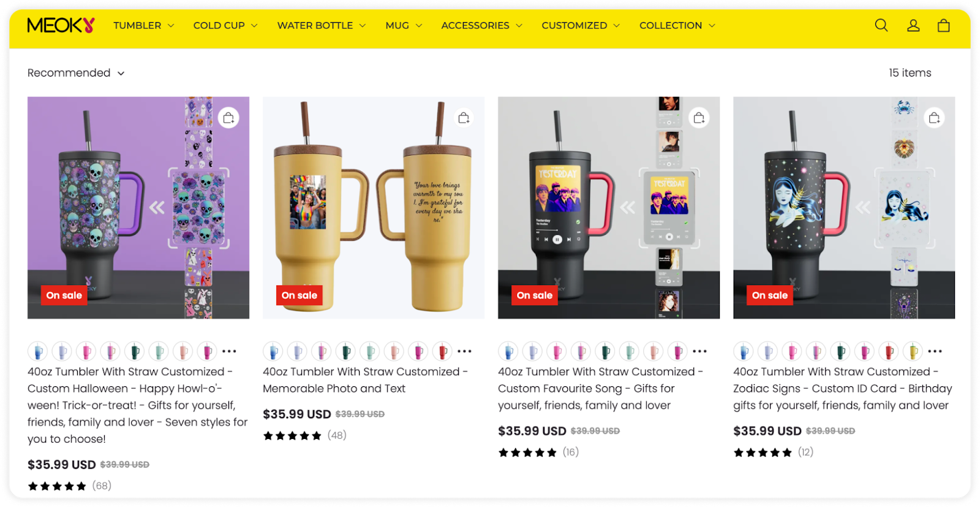Open the user account icon
The width and height of the screenshot is (980, 507).
[x=913, y=25]
